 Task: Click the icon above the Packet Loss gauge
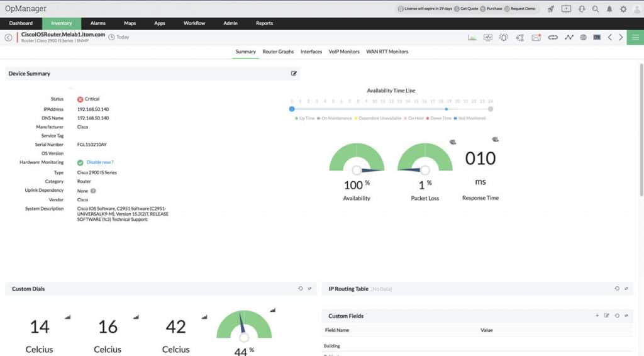click(x=453, y=142)
